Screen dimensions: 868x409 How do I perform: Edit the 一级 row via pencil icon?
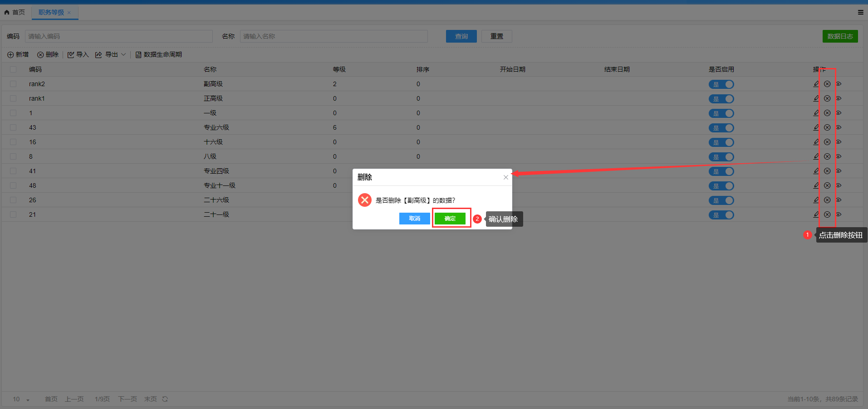(x=816, y=113)
